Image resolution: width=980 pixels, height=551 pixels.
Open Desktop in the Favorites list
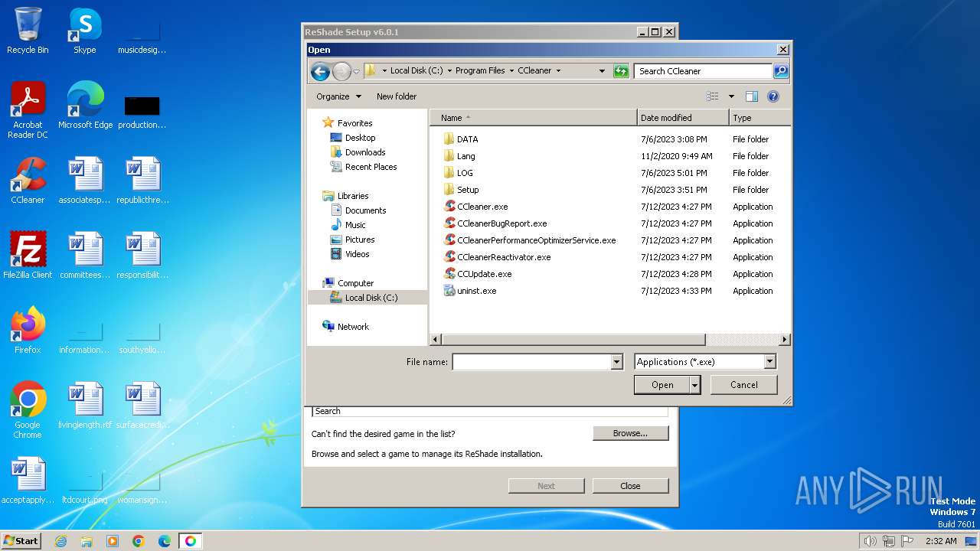[x=360, y=138]
